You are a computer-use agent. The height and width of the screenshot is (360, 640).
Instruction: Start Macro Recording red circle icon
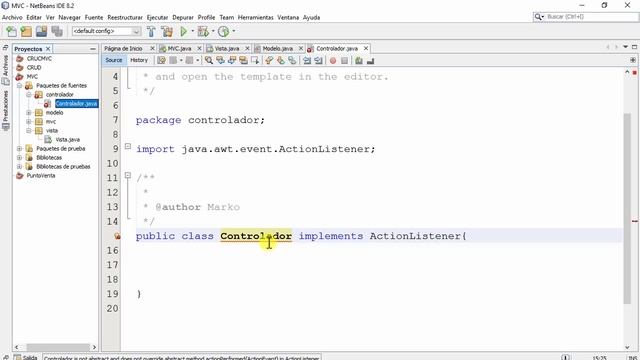(x=333, y=60)
